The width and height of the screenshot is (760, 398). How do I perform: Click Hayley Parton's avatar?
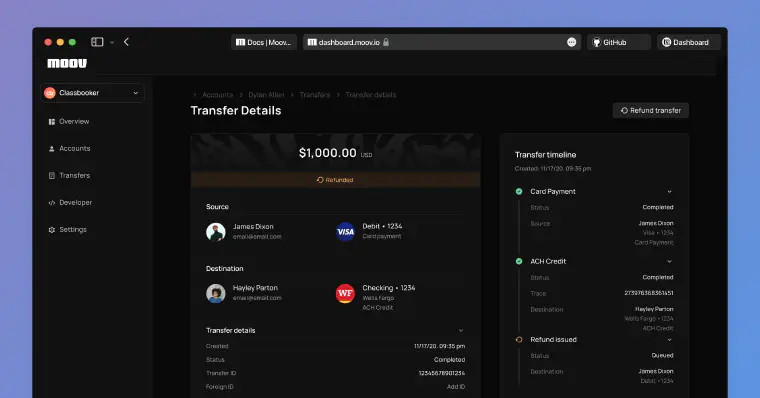(216, 293)
